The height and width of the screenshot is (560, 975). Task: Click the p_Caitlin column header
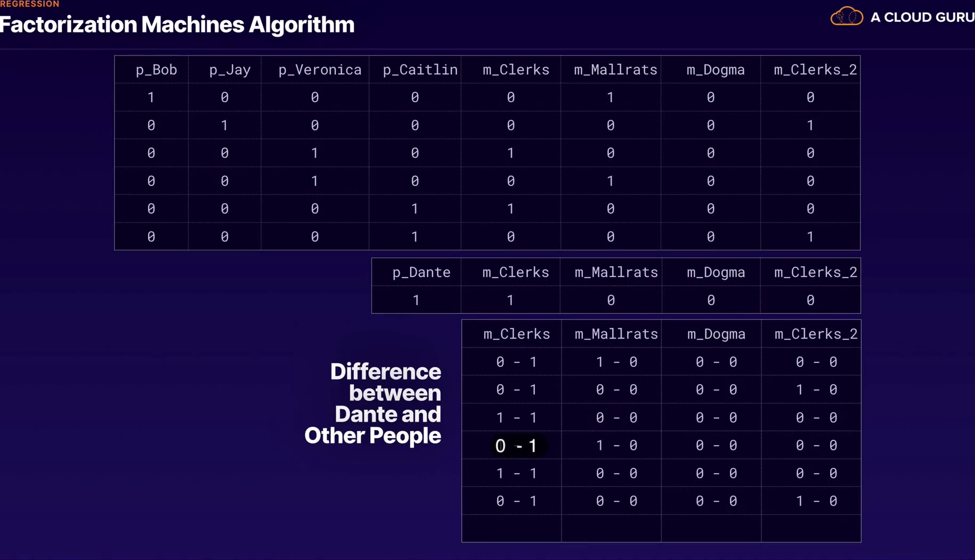420,70
